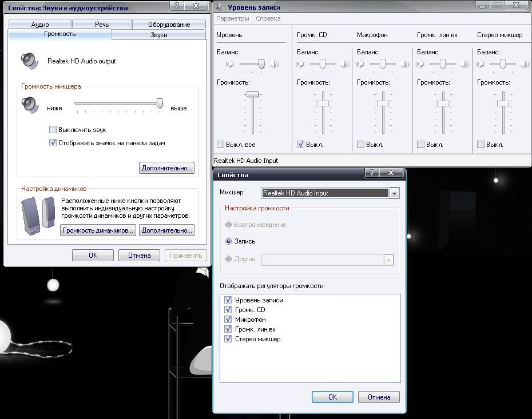Enable the Выключить звук checkbox
The image size is (532, 419).
tap(53, 130)
